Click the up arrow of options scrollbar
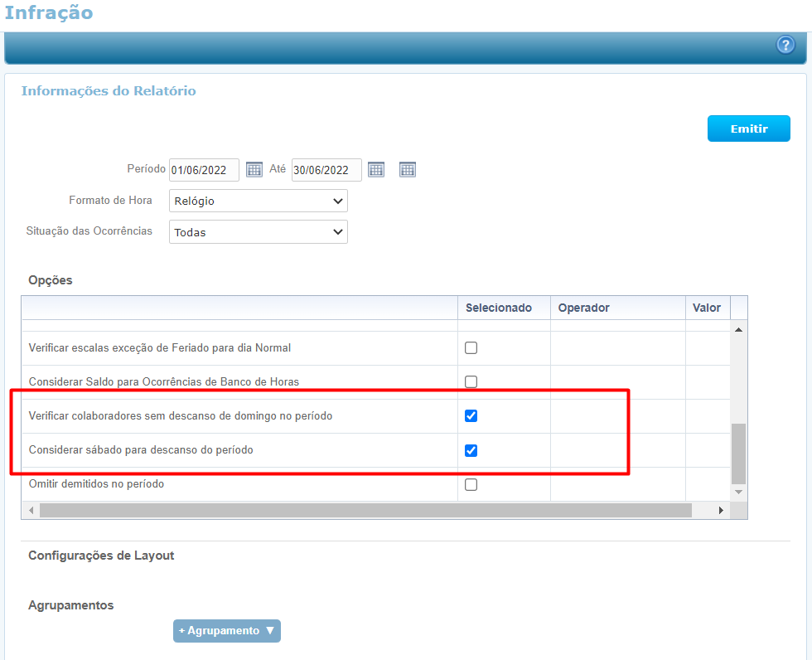This screenshot has height=660, width=812. (738, 329)
